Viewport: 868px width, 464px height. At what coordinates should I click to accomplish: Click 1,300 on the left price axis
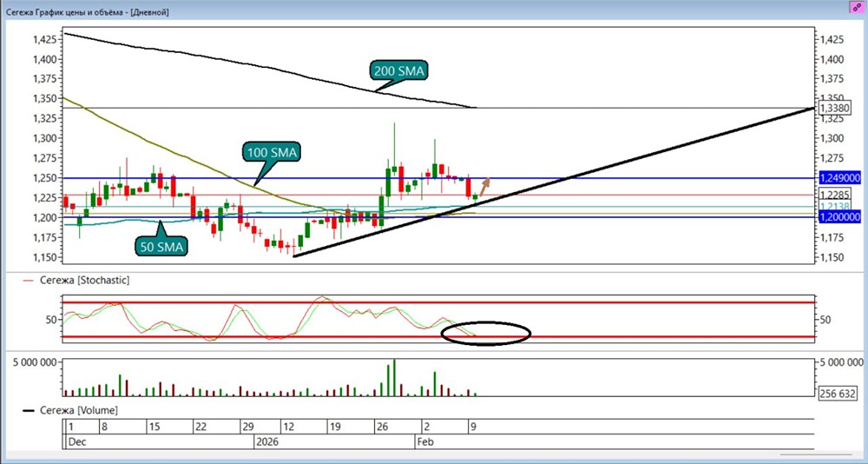coord(47,138)
